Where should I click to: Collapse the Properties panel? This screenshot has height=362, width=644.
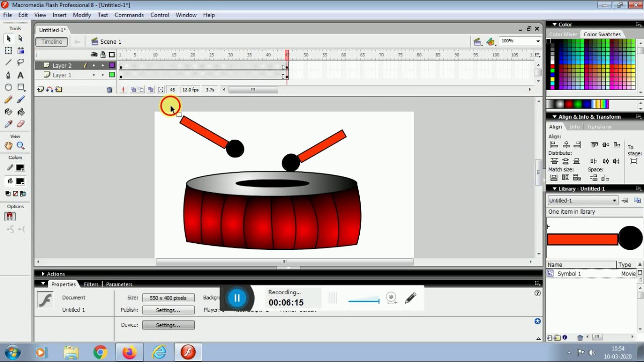[43, 284]
